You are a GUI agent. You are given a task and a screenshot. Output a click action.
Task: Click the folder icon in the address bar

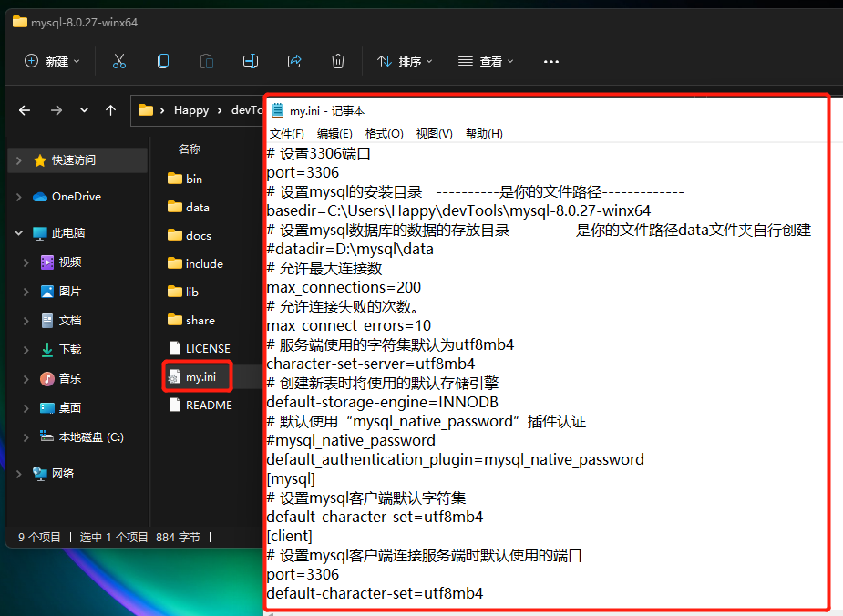pyautogui.click(x=146, y=110)
